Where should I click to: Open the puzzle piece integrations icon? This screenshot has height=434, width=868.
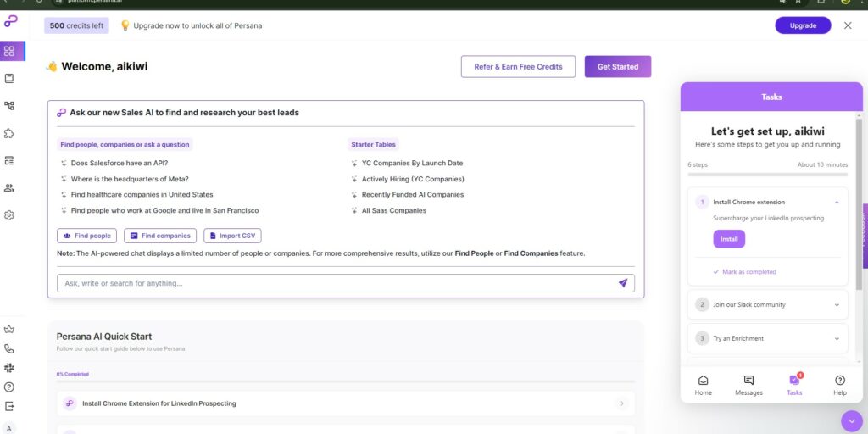[x=8, y=133]
